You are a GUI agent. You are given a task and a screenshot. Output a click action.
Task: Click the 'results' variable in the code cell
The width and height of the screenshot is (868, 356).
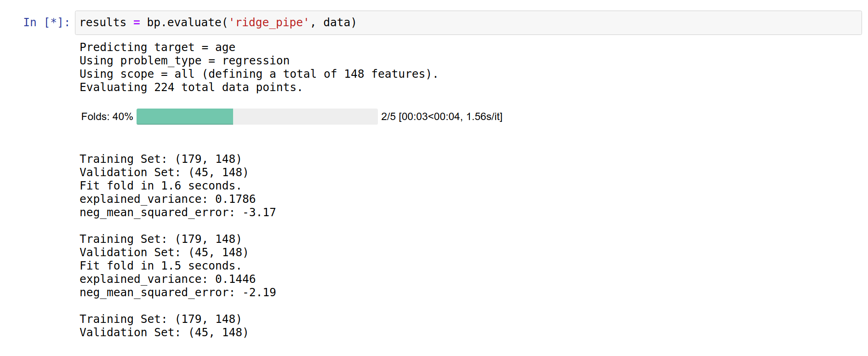coord(103,23)
